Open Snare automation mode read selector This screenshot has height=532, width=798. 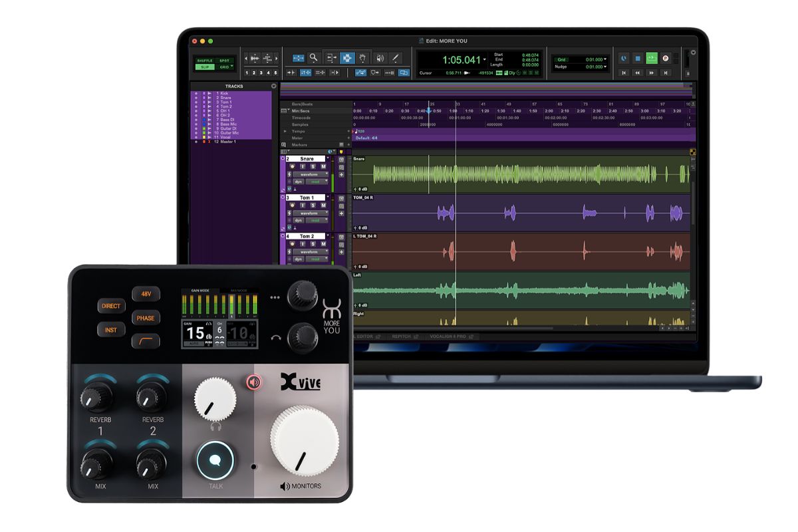click(x=317, y=182)
